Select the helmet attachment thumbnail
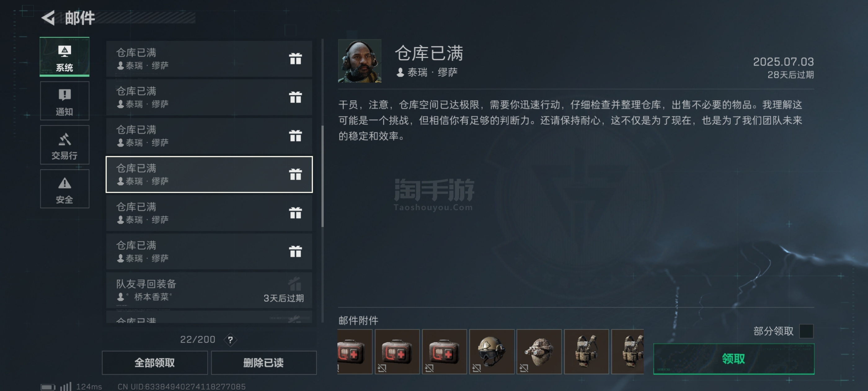Screen dimensions: 868x391 [492, 351]
